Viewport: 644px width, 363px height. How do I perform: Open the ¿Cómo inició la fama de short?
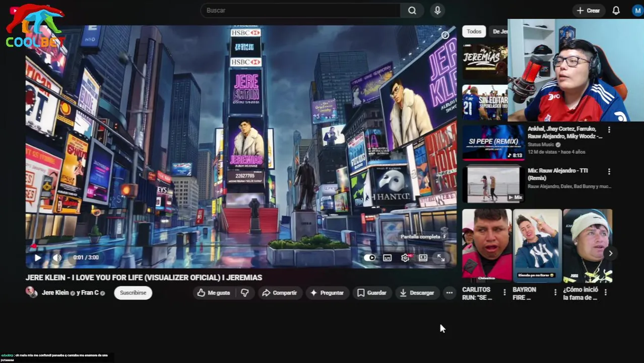pos(588,246)
